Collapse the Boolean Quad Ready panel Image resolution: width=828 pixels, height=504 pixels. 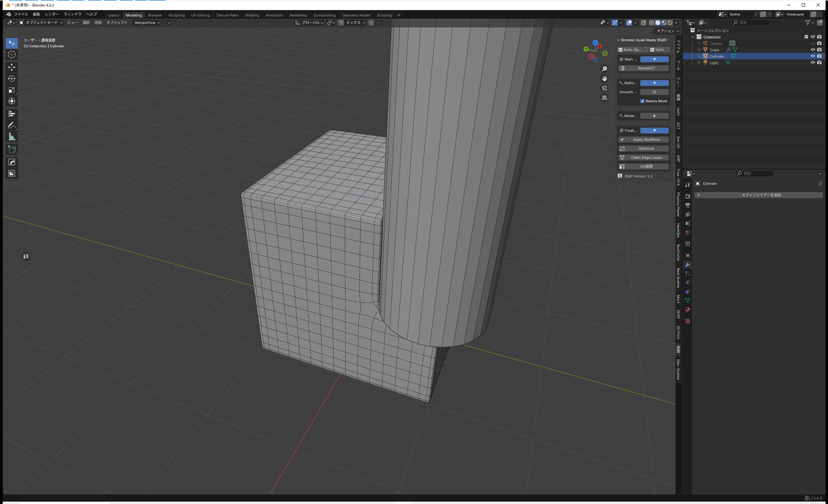click(618, 40)
